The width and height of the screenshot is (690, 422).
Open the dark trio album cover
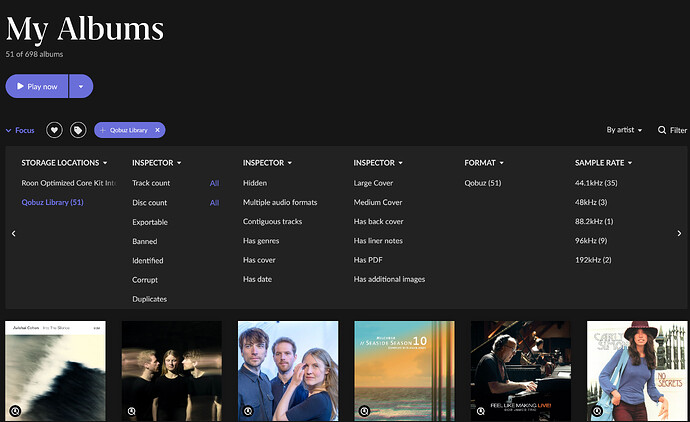coord(172,371)
